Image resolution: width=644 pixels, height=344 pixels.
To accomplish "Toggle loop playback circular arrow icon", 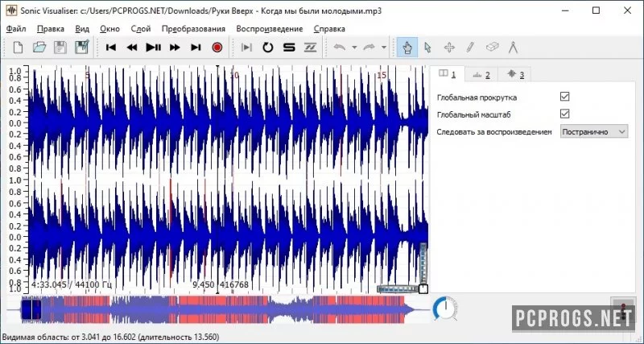I will pos(268,48).
